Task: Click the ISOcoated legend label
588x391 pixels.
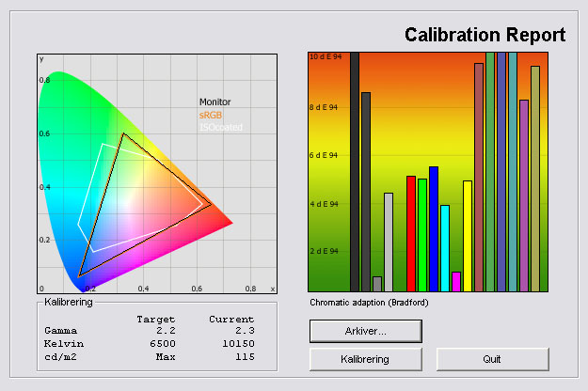Action: 221,127
